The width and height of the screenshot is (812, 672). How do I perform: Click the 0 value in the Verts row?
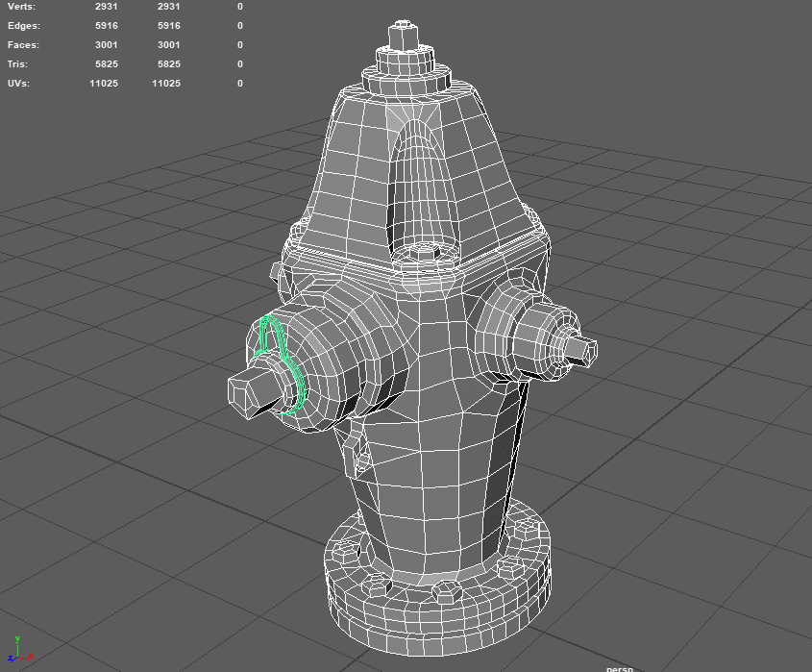pos(240,7)
